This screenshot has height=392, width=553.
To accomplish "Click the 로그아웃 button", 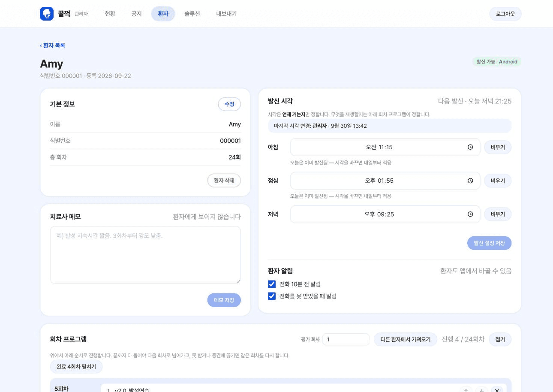I will pyautogui.click(x=505, y=14).
